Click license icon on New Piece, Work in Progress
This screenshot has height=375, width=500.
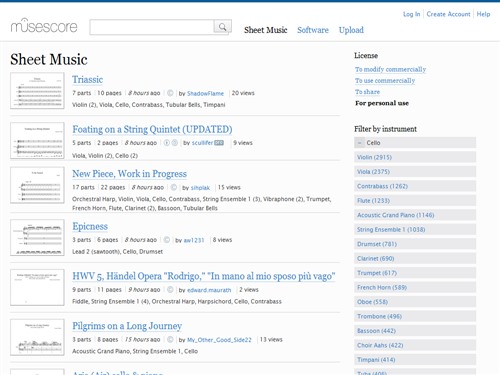tap(174, 187)
